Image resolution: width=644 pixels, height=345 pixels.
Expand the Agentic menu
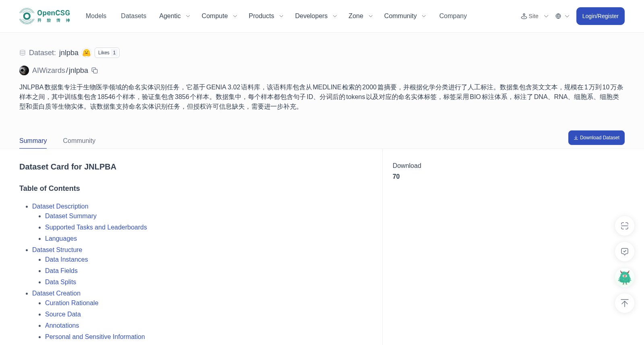[174, 16]
